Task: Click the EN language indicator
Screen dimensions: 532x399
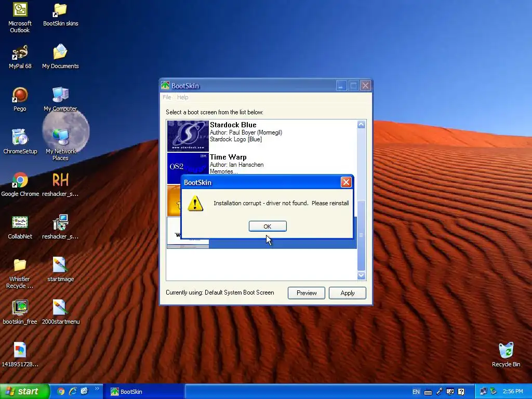Action: [x=416, y=392]
